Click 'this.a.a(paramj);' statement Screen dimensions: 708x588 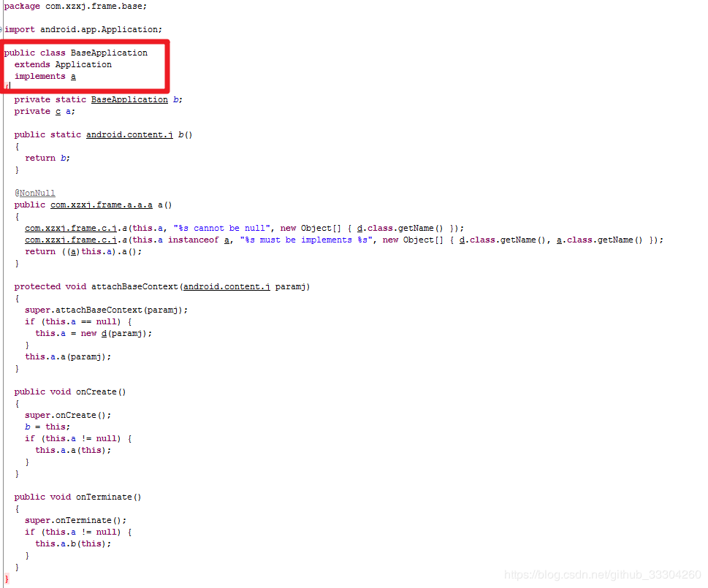pyautogui.click(x=68, y=357)
